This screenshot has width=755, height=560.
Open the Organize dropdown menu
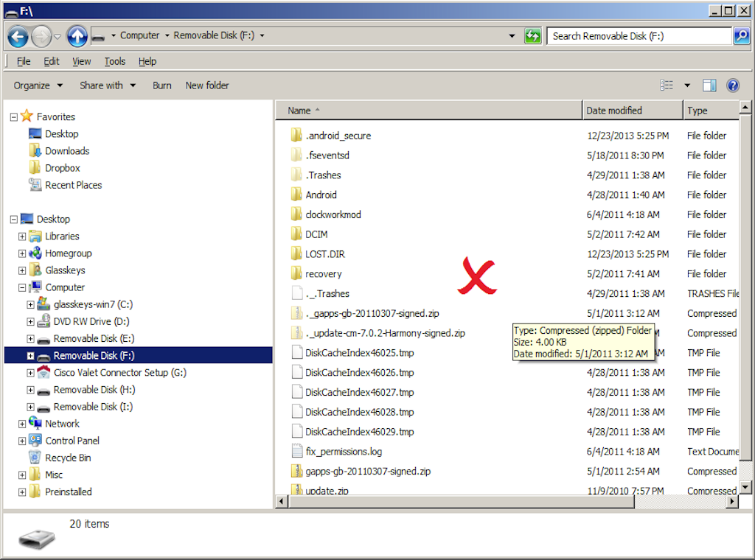click(38, 85)
